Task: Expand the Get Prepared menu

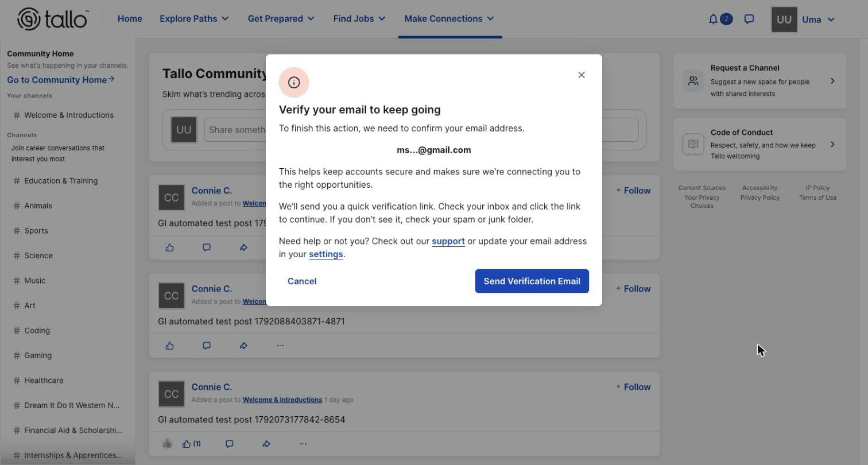Action: [281, 18]
